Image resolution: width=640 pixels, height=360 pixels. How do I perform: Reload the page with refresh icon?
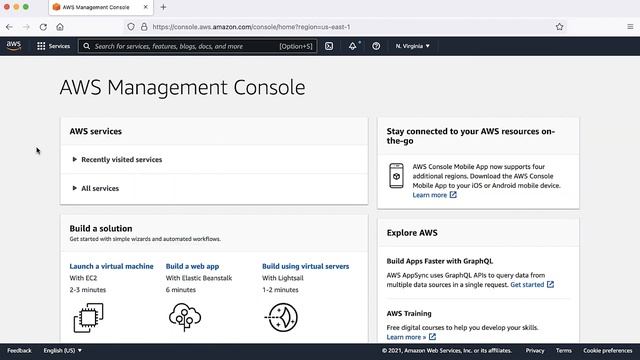[43, 27]
